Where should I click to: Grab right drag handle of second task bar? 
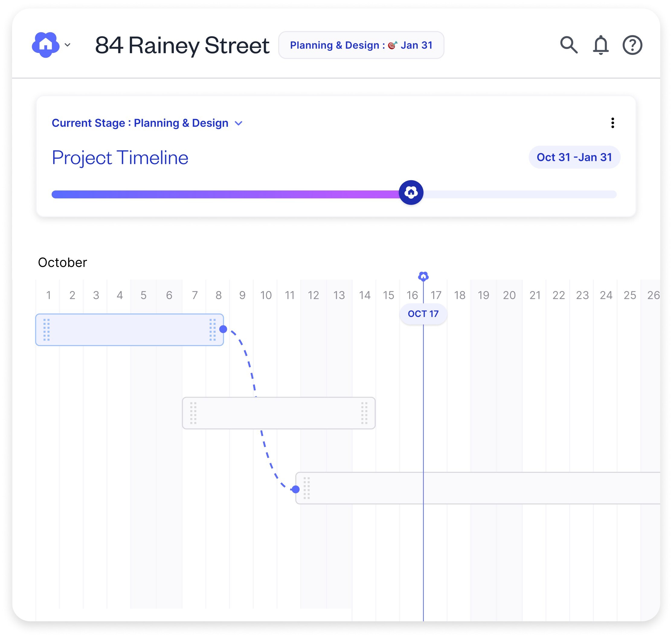tap(364, 413)
